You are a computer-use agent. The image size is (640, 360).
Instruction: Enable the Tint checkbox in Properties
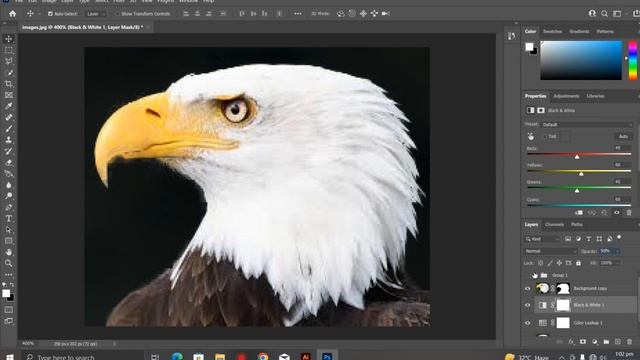[545, 136]
